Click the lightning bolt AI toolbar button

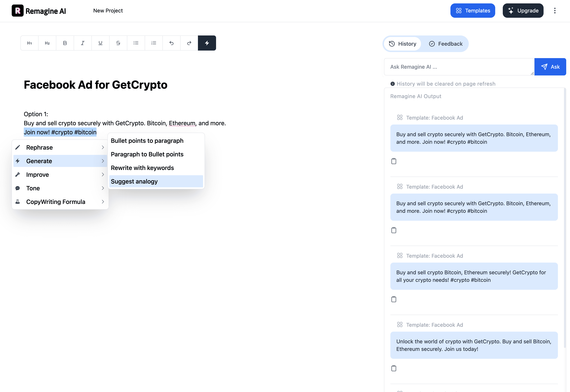[x=207, y=43]
